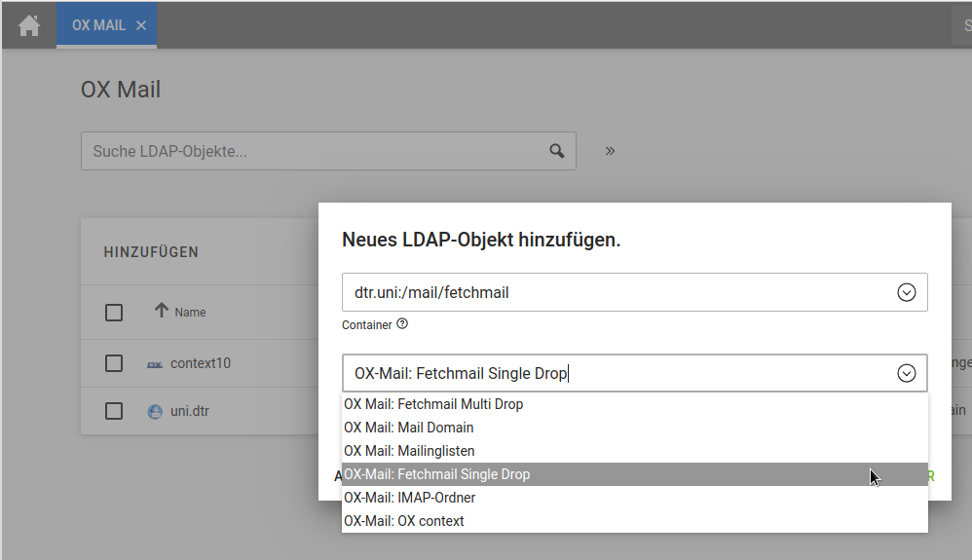Click the Container field dtr.uni:/mail/fetchmail
The height and width of the screenshot is (560, 972).
[x=635, y=292]
